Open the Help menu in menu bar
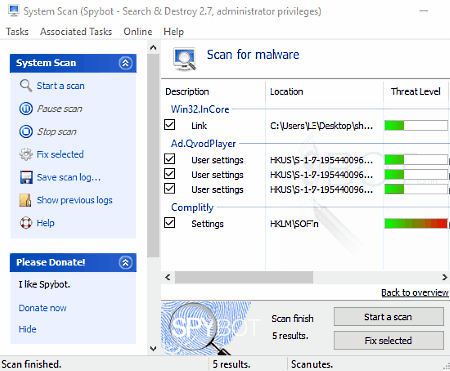Screen dimensions: 450x371 pos(173,32)
